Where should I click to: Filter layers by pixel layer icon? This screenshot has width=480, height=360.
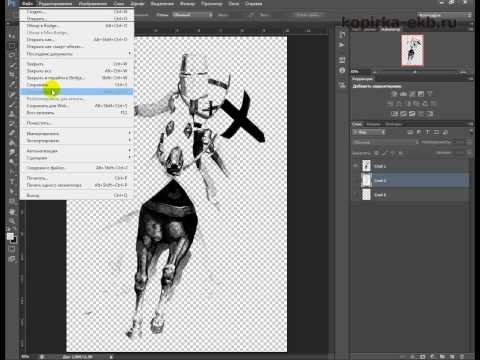[410, 133]
